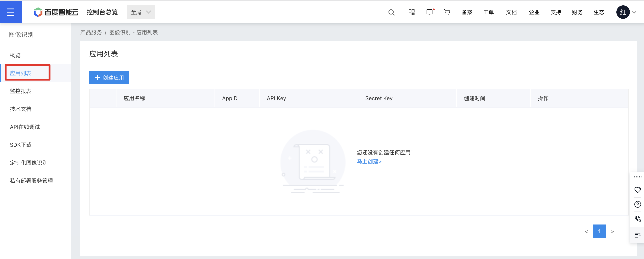Screen dimensions: 644x259
Task: Click the 创建应用 button
Action: coord(109,78)
